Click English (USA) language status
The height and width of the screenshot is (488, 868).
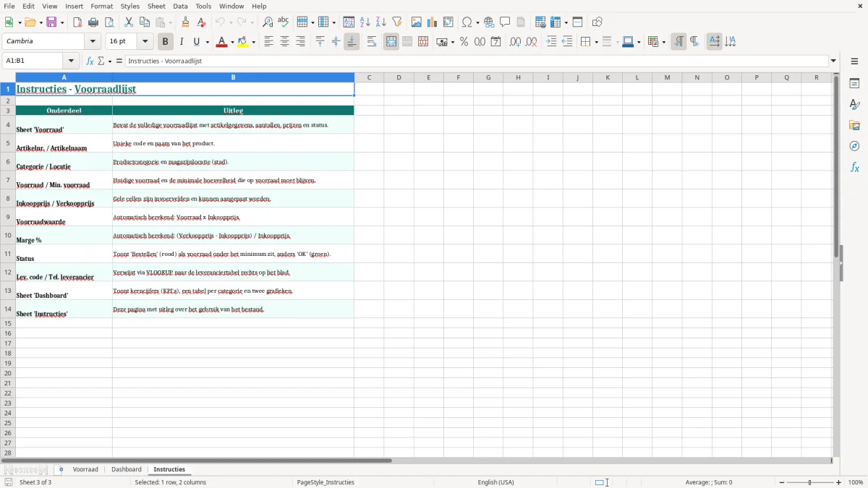click(496, 482)
